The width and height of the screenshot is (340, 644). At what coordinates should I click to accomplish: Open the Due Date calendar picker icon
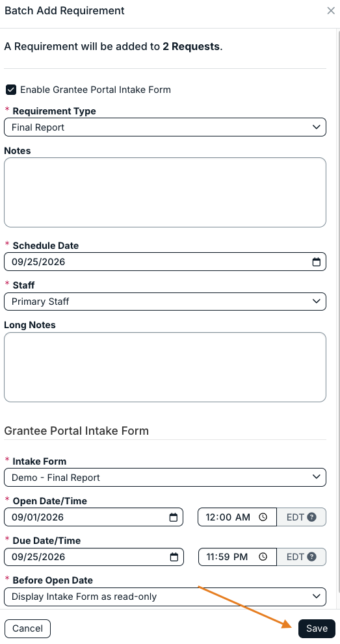coord(174,557)
